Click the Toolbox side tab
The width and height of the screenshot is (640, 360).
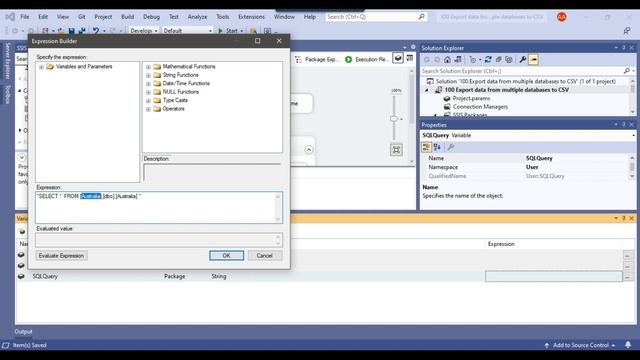8,95
